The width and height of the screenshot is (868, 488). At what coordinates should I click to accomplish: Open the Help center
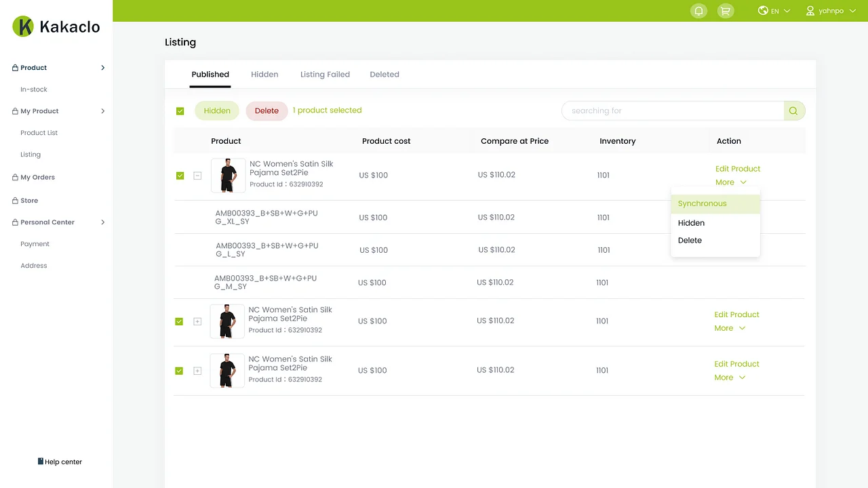[x=60, y=462]
